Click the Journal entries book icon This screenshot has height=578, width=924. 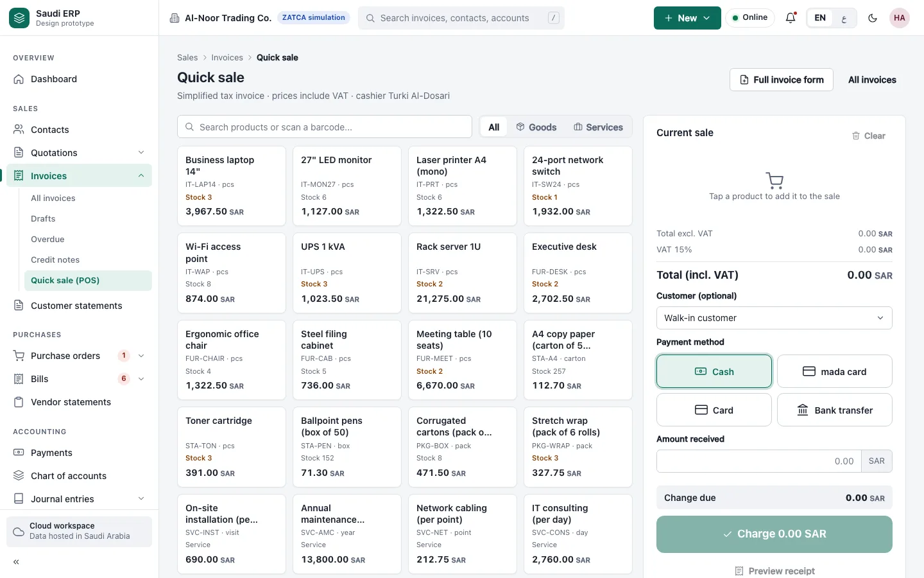19,499
